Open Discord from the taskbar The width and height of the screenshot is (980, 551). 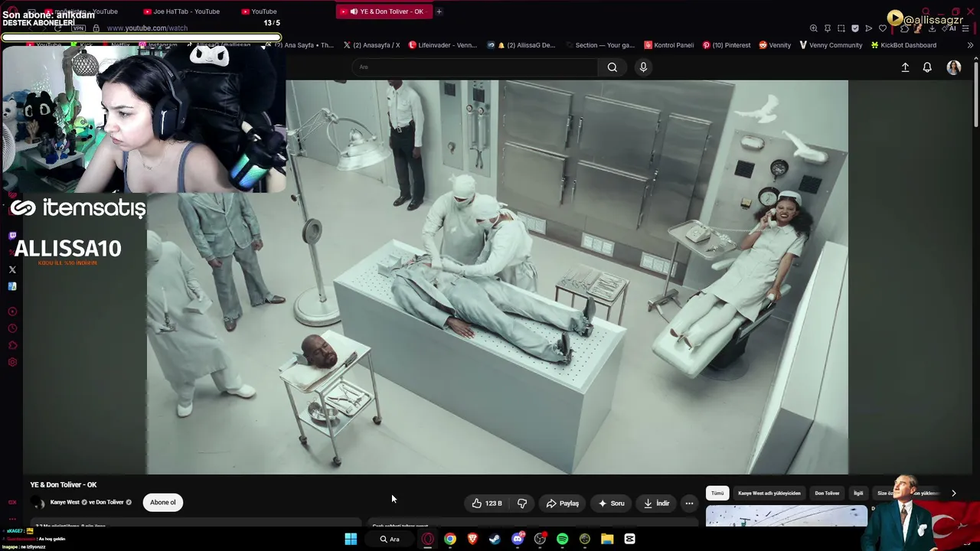pos(518,539)
